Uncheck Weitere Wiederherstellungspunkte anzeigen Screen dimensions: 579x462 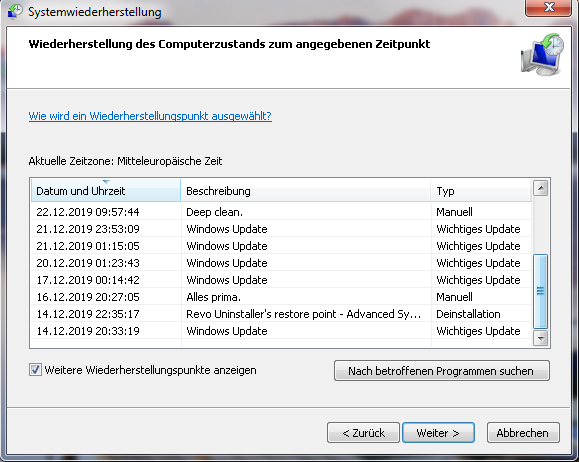pos(35,370)
